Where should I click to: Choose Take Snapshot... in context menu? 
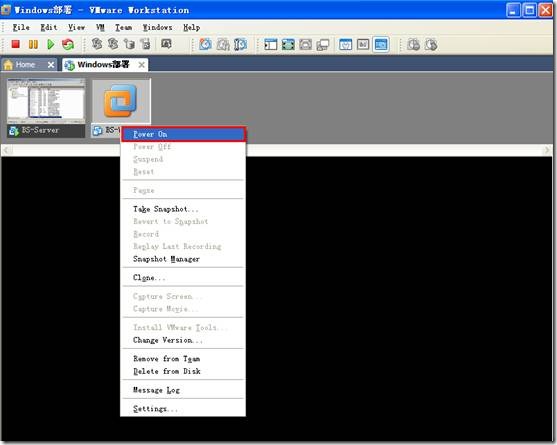pos(183,209)
